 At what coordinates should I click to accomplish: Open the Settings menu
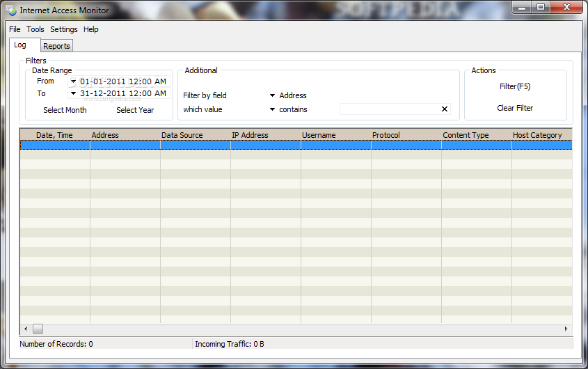point(64,29)
